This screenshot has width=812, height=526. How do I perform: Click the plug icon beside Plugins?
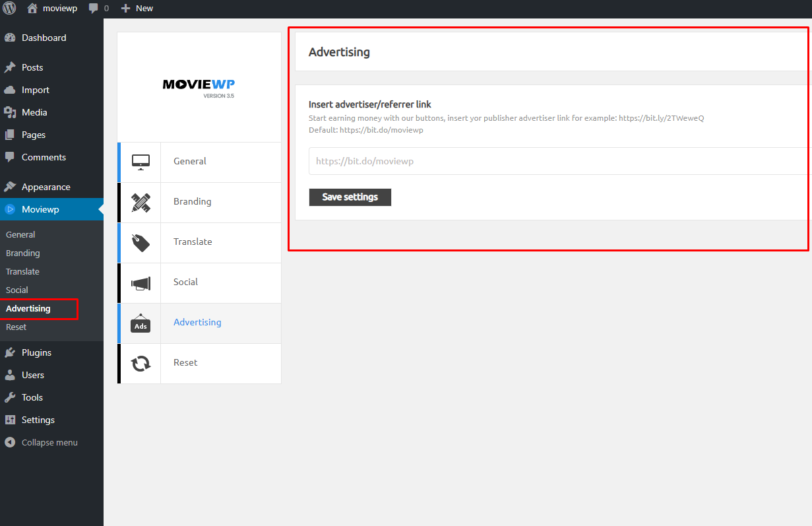click(x=10, y=352)
